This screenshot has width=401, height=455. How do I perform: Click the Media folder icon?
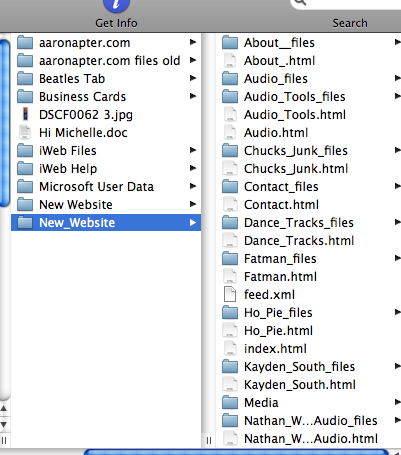[x=230, y=403]
